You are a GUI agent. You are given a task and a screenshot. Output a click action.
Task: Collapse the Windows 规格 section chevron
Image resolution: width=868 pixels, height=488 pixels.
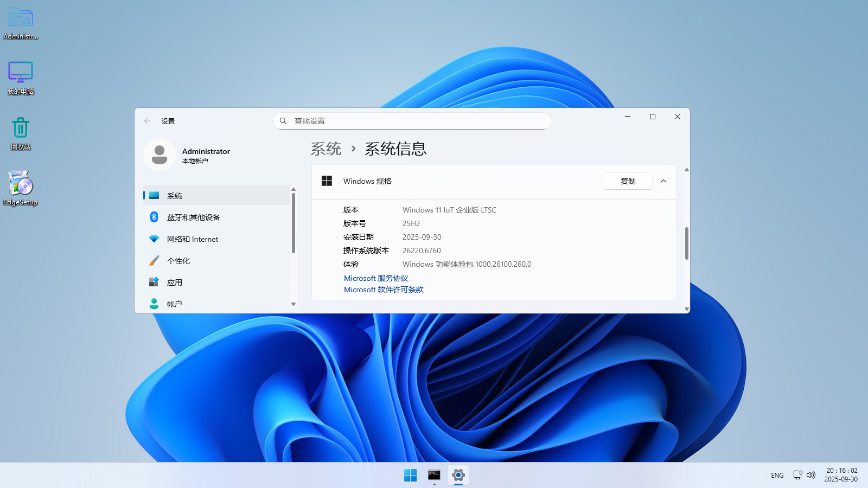(x=663, y=181)
